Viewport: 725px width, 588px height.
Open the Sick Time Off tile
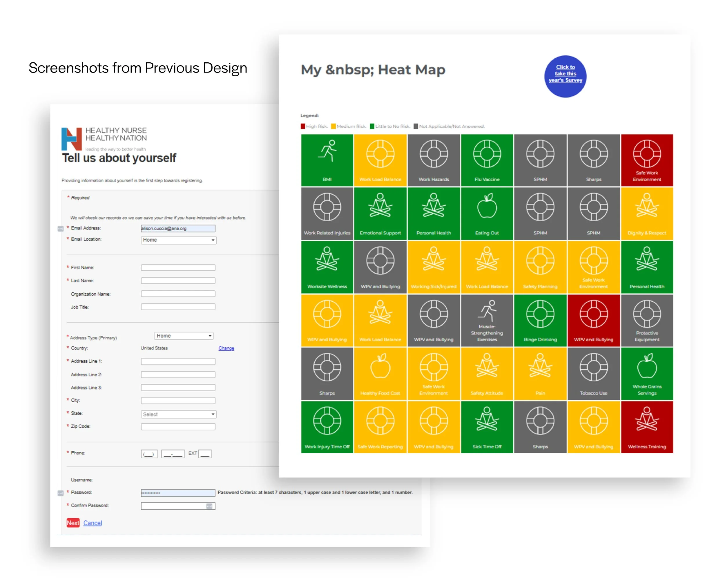click(487, 427)
